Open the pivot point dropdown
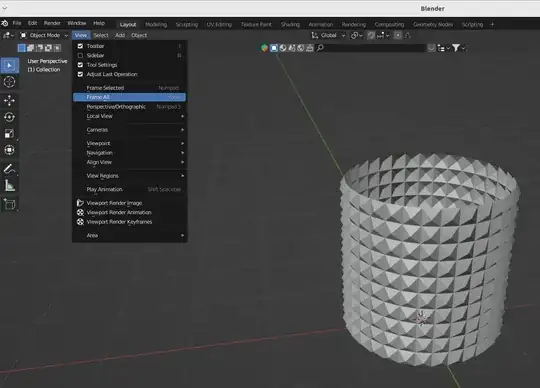Screen dimensions: 540x388 [x=356, y=35]
